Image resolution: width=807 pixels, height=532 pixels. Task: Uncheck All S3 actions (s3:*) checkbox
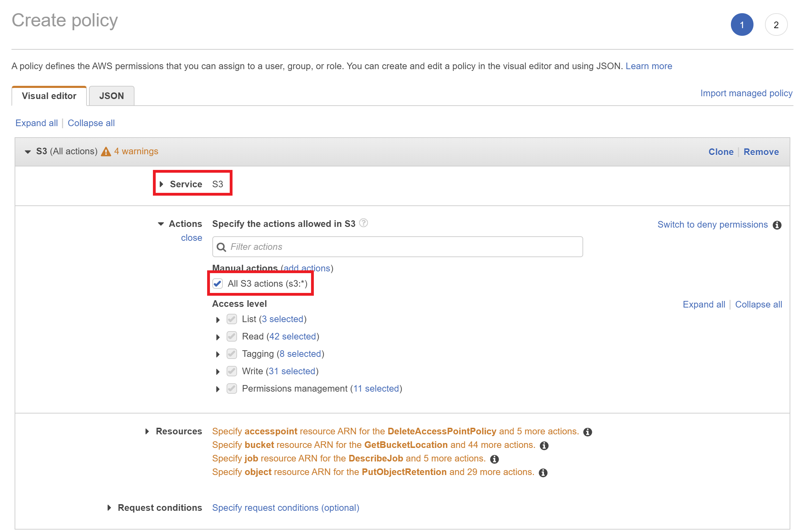(x=218, y=284)
